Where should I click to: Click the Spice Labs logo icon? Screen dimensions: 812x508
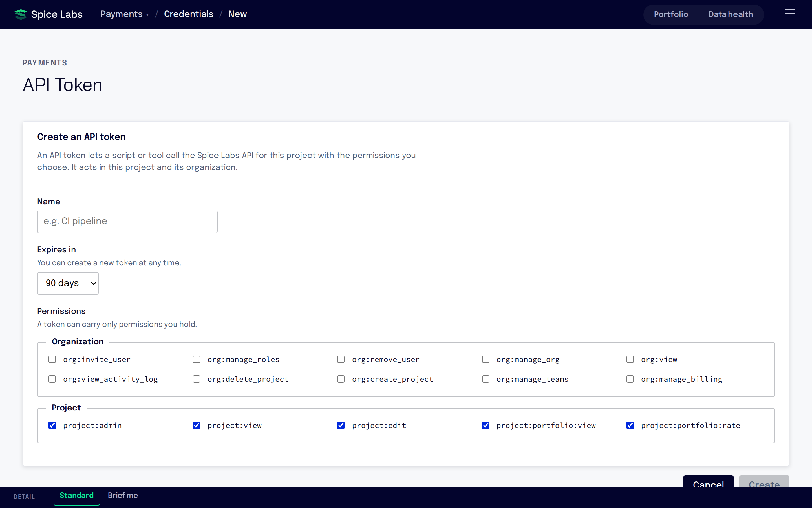pos(21,14)
